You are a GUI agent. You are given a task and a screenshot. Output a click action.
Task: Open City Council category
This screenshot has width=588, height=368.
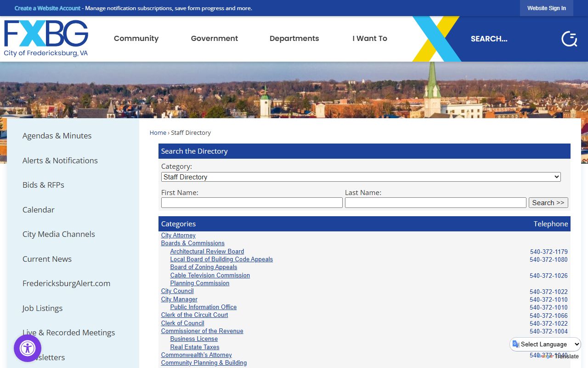tap(177, 291)
